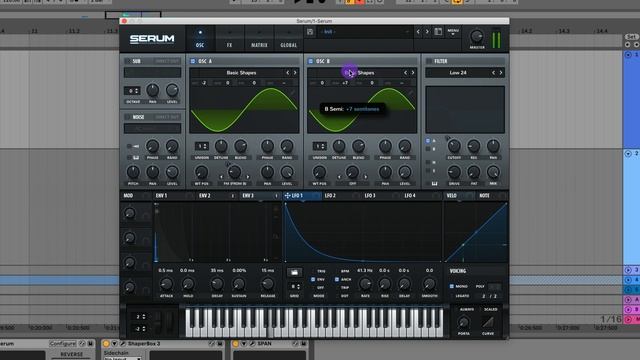Viewport: 640px width, 360px height.
Task: Click the OSC A waveform edit pencil
Action: tap(292, 93)
